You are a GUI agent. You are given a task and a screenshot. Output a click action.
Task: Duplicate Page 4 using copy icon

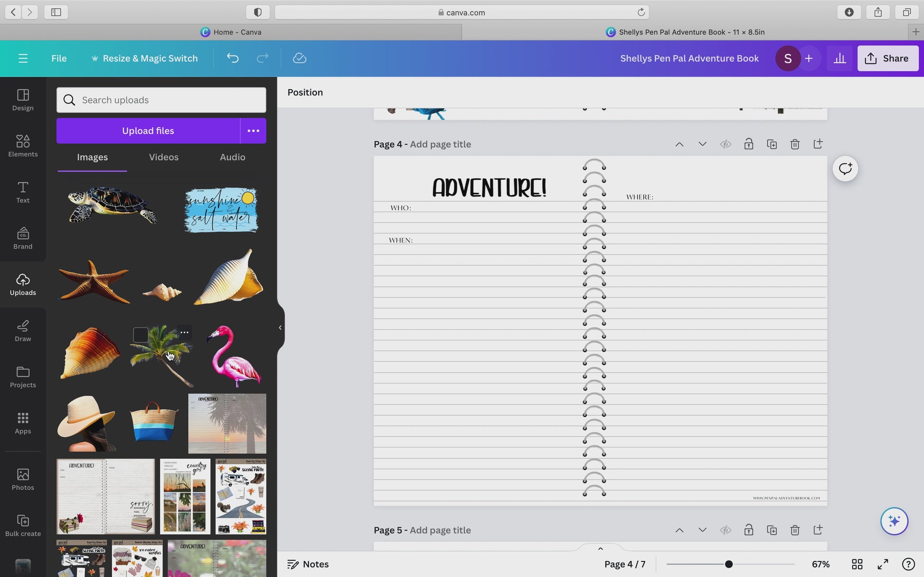pos(772,144)
